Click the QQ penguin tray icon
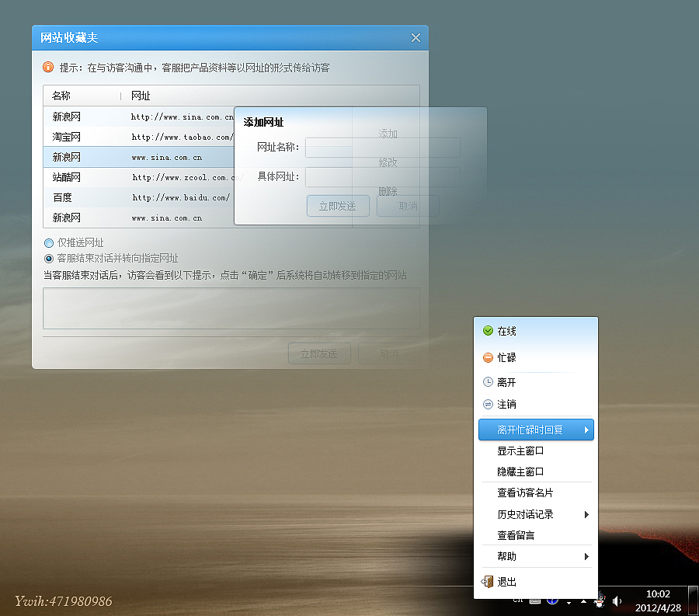 600,600
